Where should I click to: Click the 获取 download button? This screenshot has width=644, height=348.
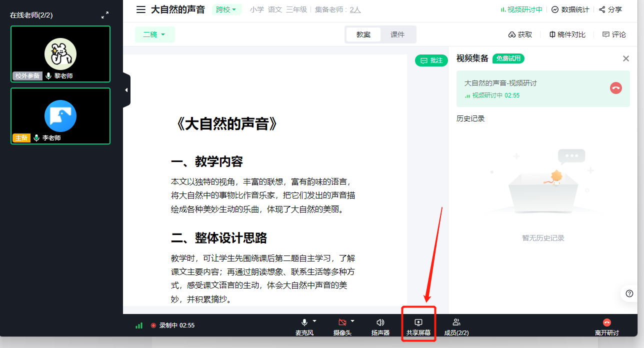point(520,34)
